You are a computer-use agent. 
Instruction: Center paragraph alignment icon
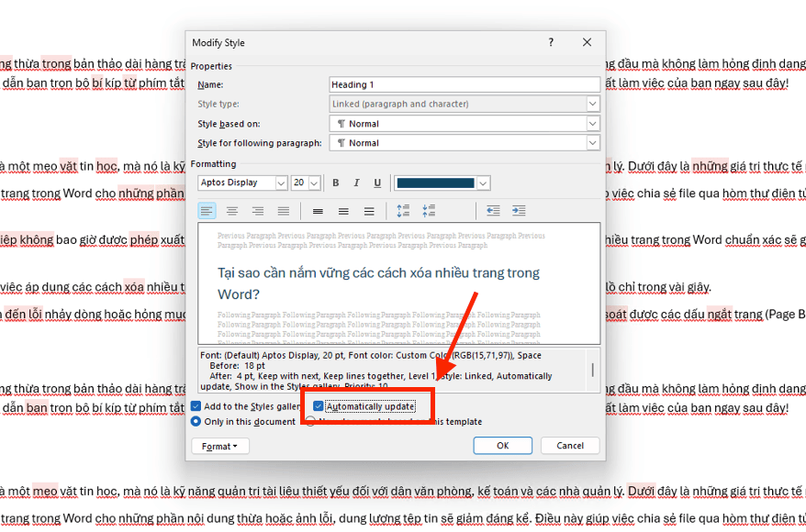(232, 211)
